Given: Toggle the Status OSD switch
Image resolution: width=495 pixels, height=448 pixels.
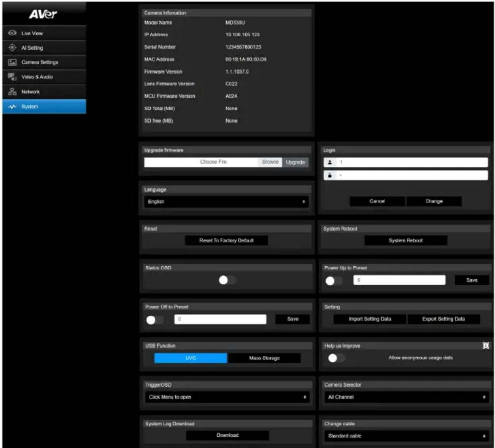Looking at the screenshot, I should (227, 280).
